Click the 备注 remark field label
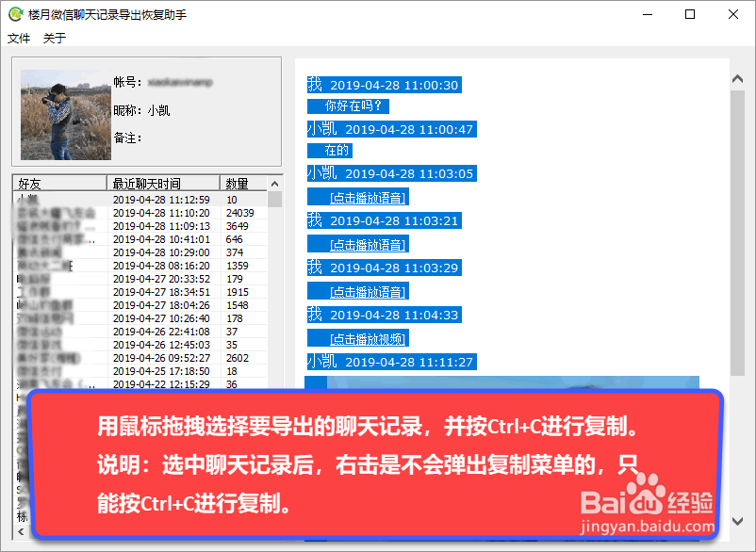 (127, 138)
